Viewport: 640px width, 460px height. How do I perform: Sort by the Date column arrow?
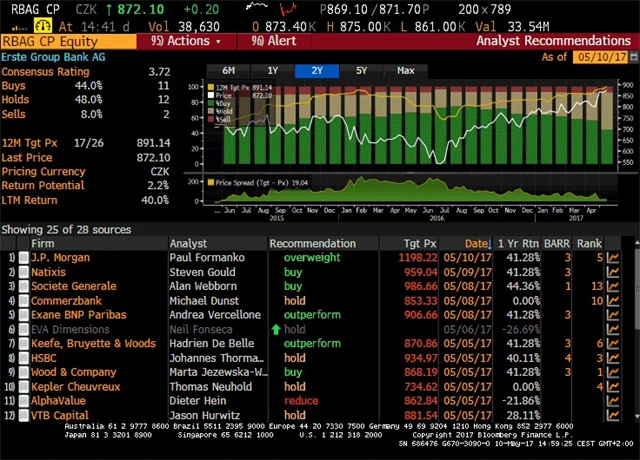tap(487, 244)
